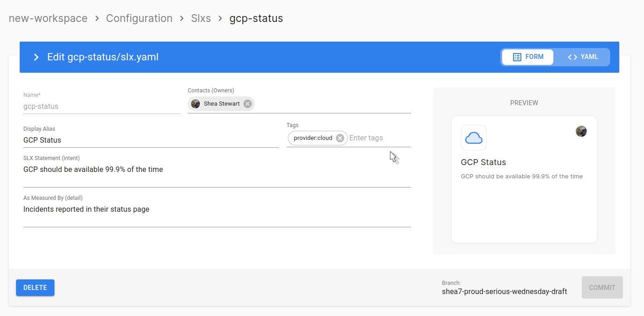Edit the Display Alias field

coord(151,140)
